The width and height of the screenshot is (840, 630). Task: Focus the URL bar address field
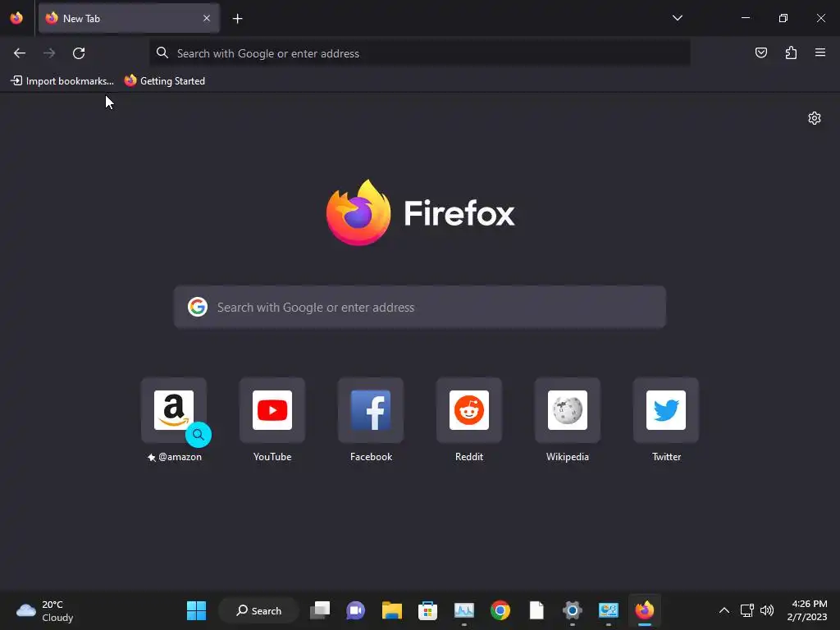tap(420, 53)
